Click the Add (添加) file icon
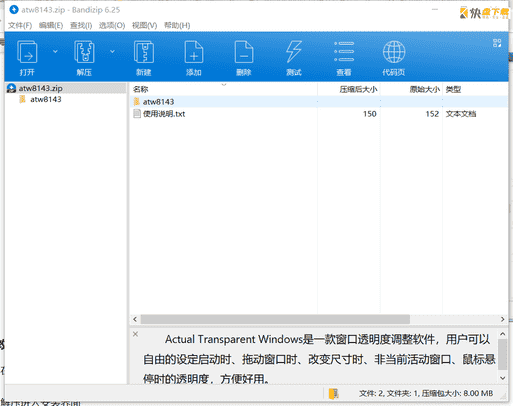 click(194, 52)
